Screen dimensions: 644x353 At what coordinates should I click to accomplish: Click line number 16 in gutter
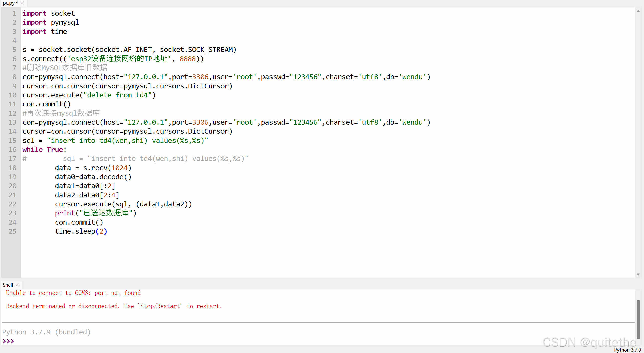pyautogui.click(x=12, y=150)
